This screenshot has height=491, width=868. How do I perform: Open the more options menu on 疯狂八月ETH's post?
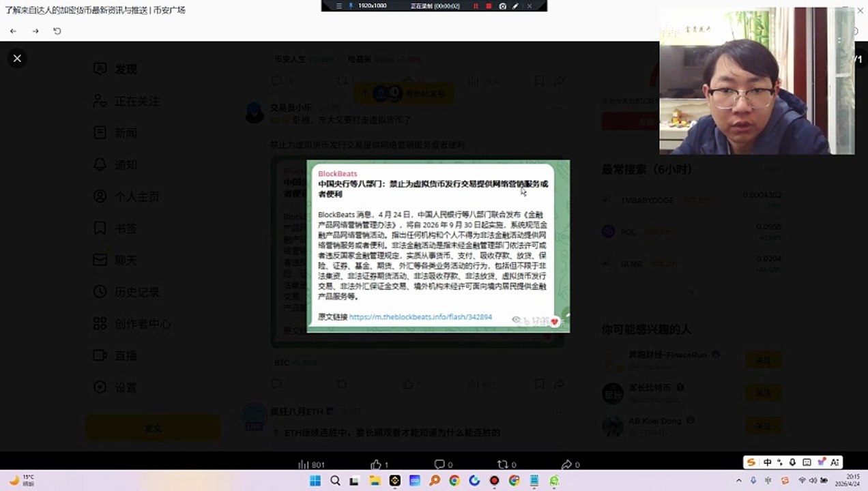click(x=558, y=411)
